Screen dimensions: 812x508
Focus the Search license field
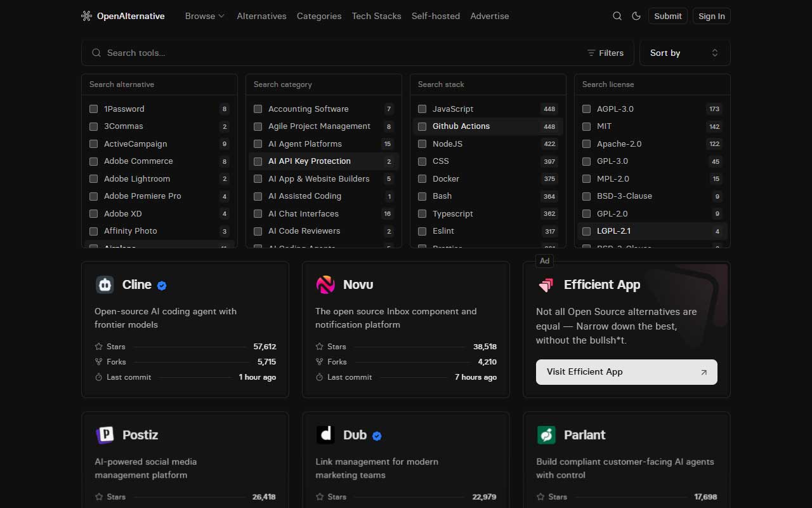[x=652, y=84]
